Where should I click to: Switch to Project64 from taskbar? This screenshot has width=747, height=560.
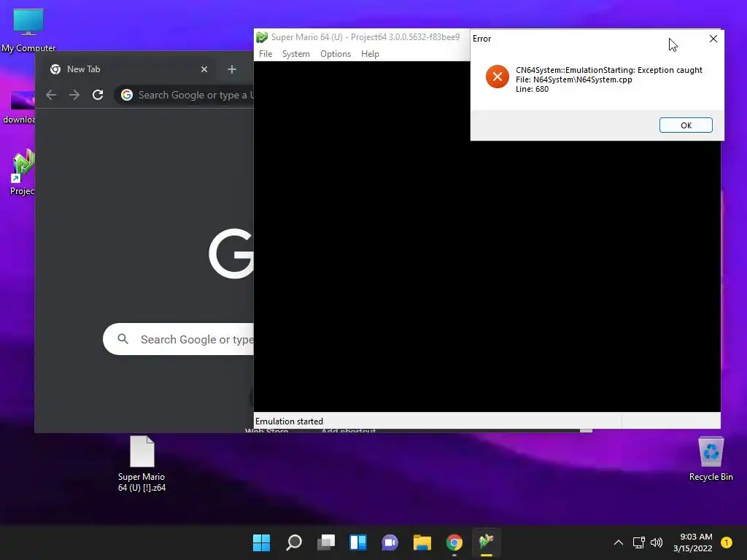pos(487,542)
